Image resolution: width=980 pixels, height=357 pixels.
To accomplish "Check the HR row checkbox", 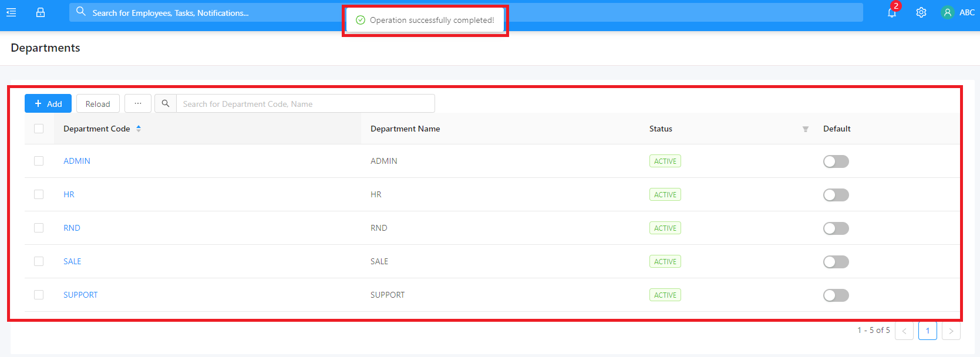I will (x=39, y=194).
